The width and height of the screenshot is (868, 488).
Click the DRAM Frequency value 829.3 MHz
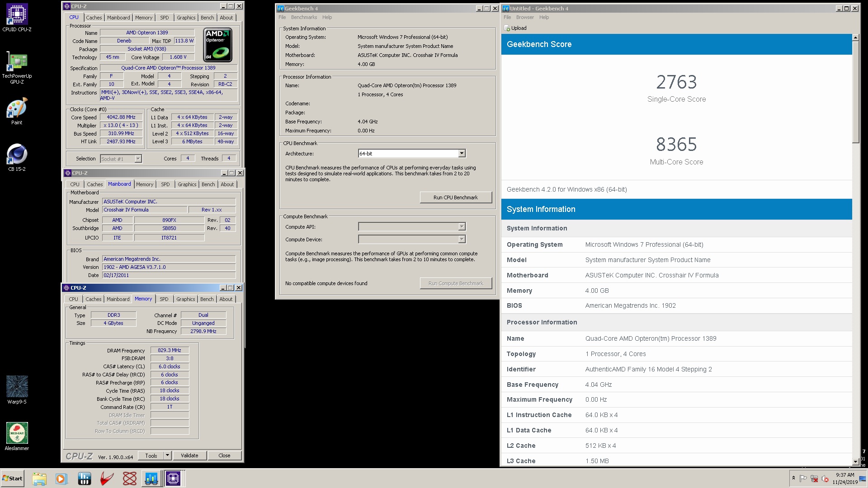tap(170, 350)
